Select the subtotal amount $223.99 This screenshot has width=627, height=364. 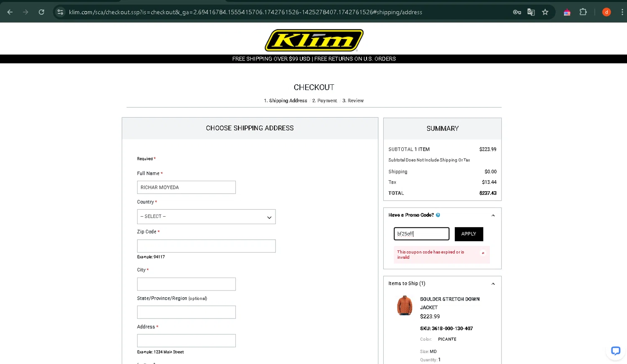488,149
